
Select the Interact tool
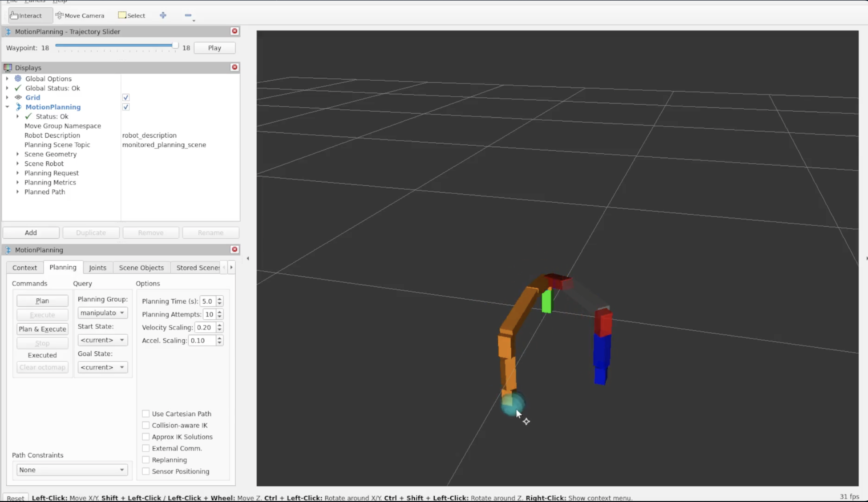(26, 16)
